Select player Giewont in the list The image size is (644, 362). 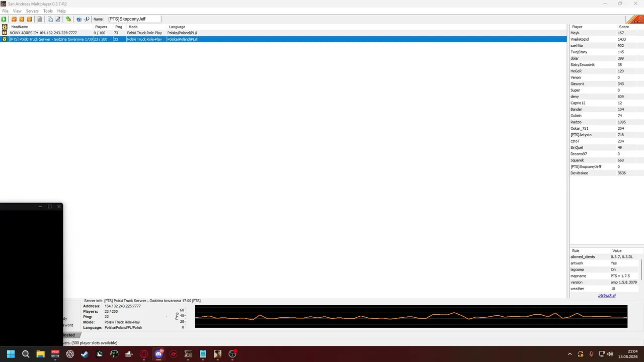606,84
